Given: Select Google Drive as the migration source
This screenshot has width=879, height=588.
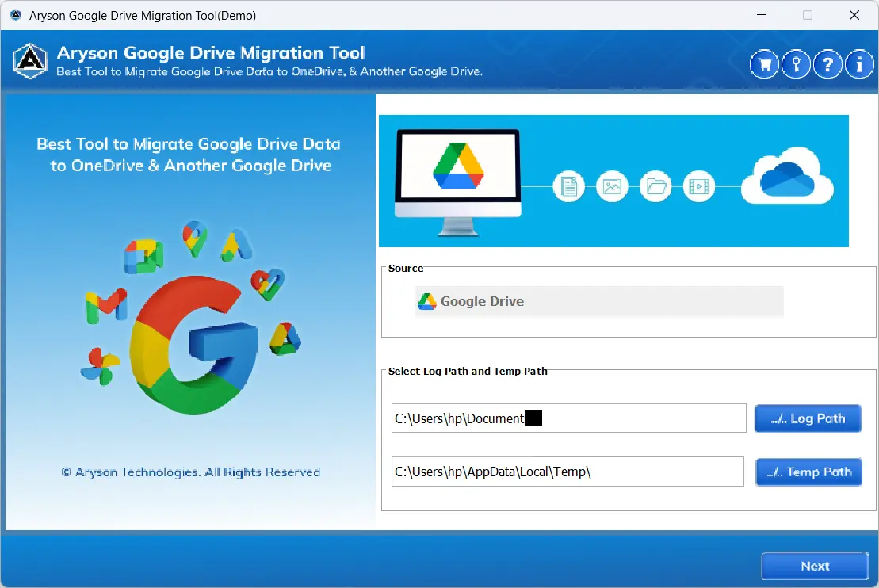Looking at the screenshot, I should pyautogui.click(x=598, y=301).
